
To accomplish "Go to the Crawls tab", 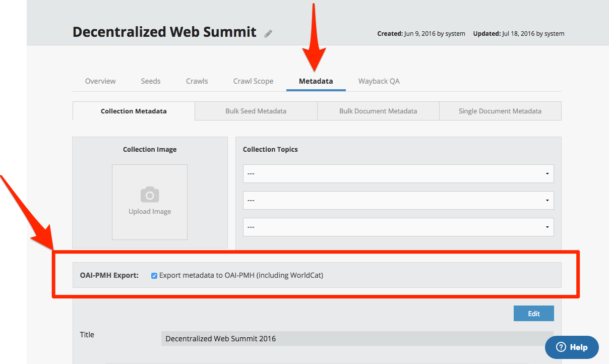I will tap(197, 81).
